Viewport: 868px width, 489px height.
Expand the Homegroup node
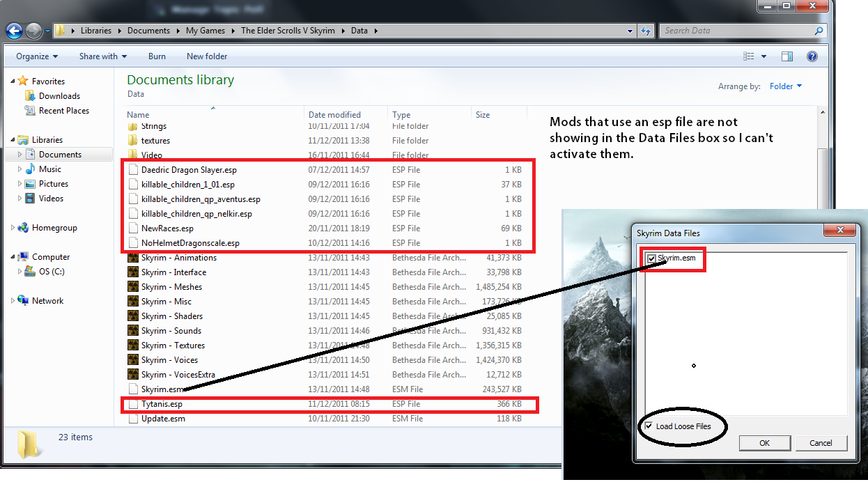(13, 228)
